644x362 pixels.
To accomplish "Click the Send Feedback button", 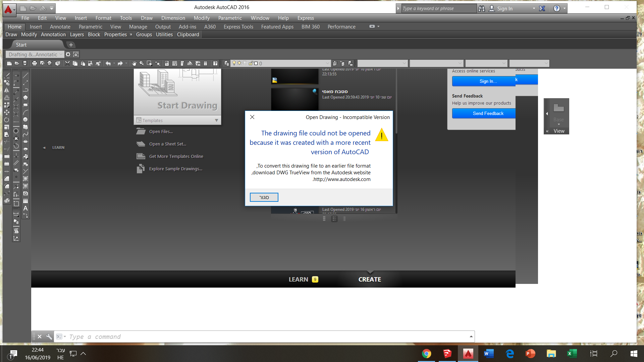I will pyautogui.click(x=484, y=114).
